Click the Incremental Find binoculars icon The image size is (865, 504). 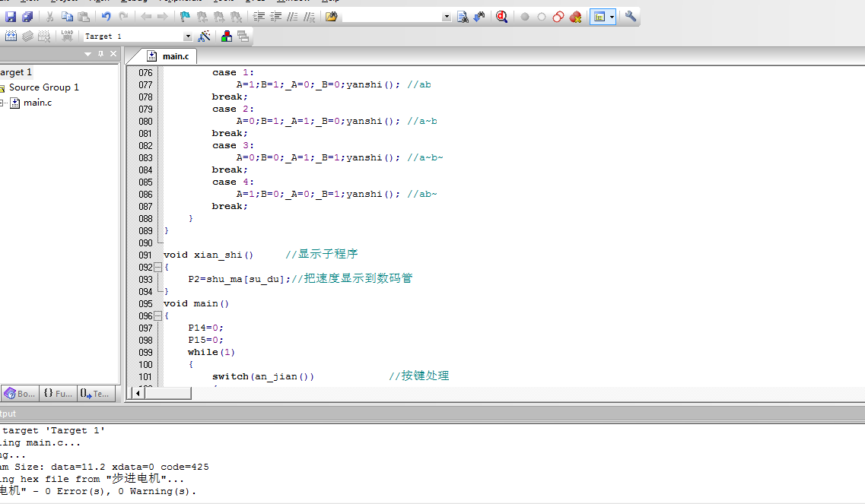point(479,17)
